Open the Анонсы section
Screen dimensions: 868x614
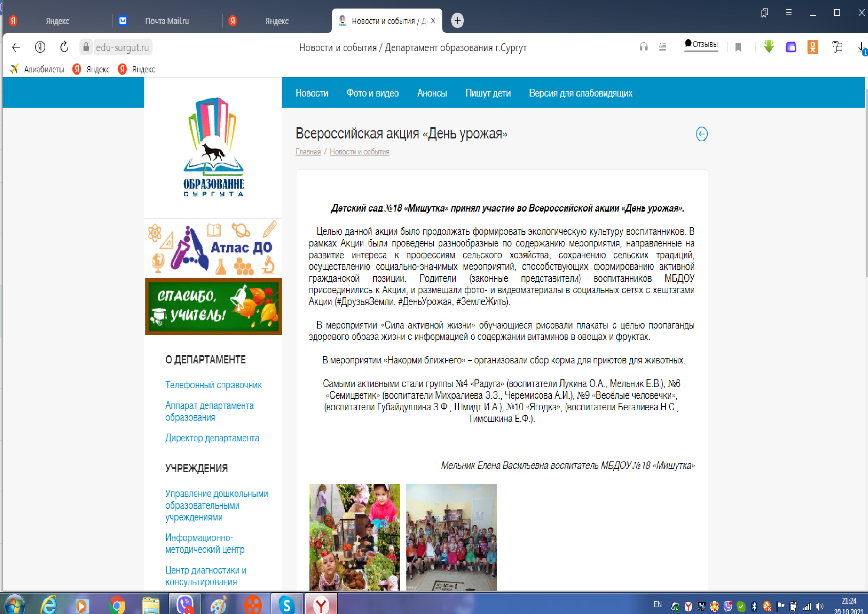point(432,93)
